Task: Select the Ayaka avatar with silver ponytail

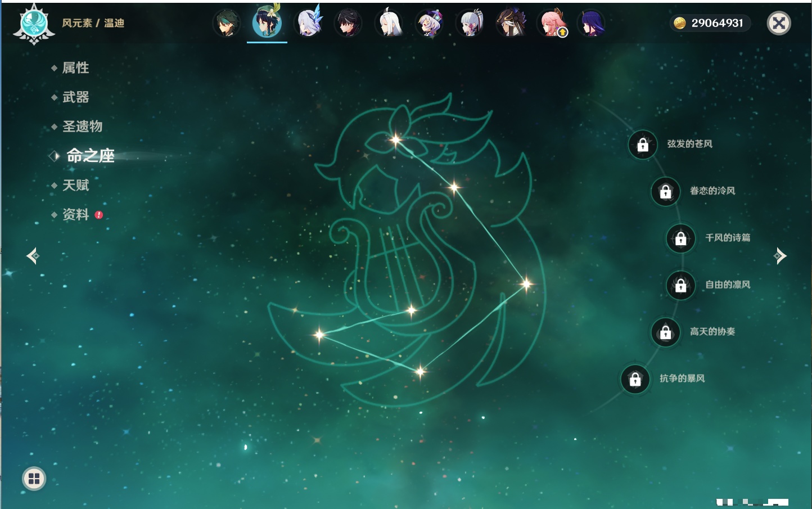Action: point(471,24)
